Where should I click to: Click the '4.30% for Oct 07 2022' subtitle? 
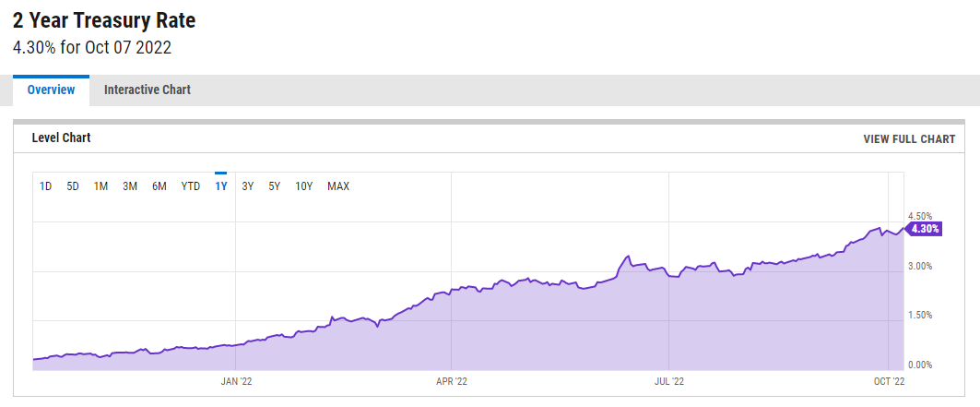[92, 48]
